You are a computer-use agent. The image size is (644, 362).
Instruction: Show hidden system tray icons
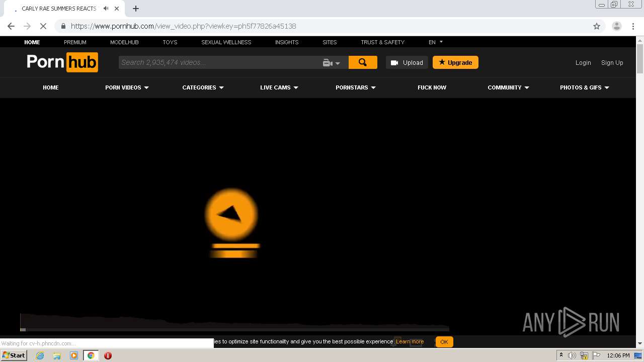pos(561,355)
